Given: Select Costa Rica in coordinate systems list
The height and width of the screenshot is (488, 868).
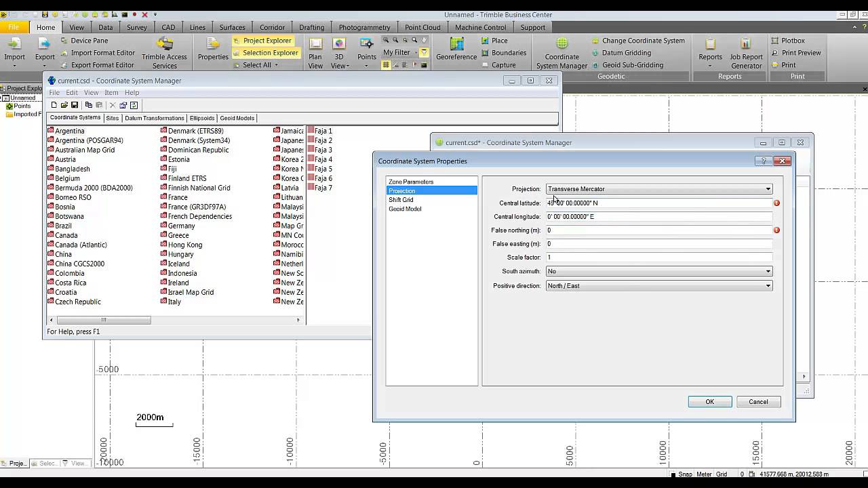Looking at the screenshot, I should 66,283.
